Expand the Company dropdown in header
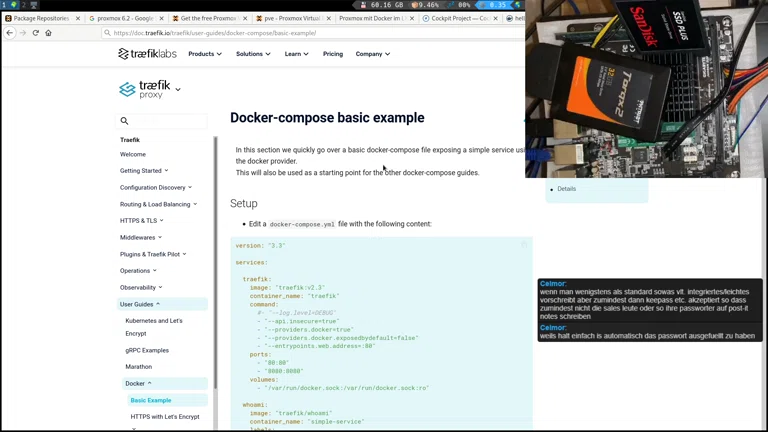The image size is (768, 432). point(372,54)
